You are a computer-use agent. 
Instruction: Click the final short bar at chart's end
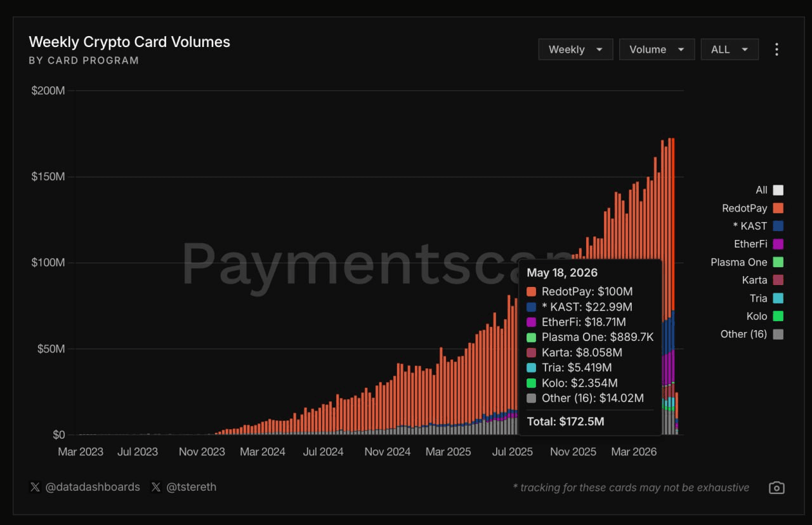pos(677,413)
